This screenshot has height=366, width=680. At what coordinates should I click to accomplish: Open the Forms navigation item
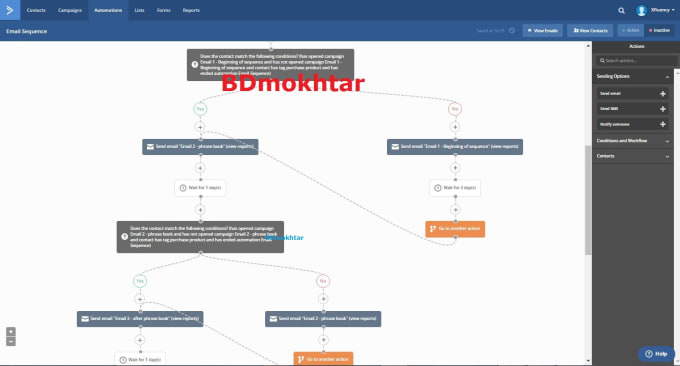pos(163,10)
